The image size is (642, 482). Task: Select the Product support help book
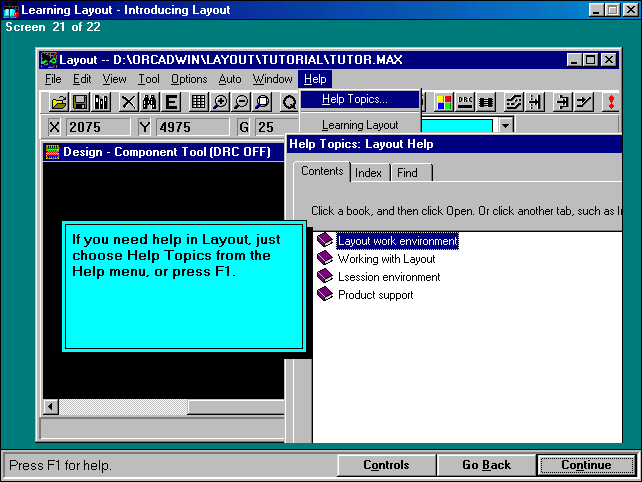(x=375, y=295)
